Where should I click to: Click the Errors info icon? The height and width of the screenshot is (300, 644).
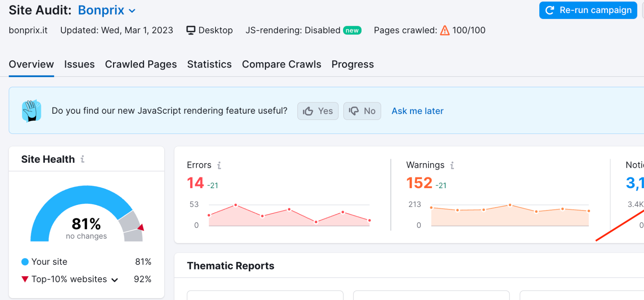click(x=219, y=166)
